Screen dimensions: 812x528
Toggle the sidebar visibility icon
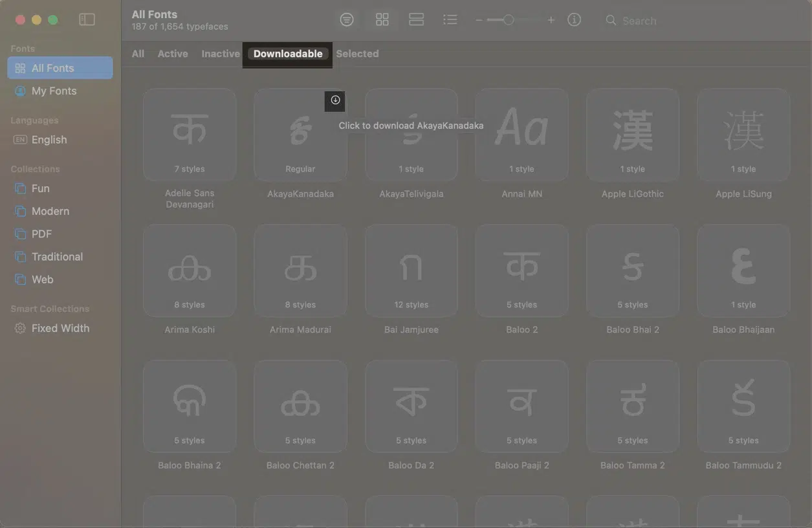coord(87,20)
